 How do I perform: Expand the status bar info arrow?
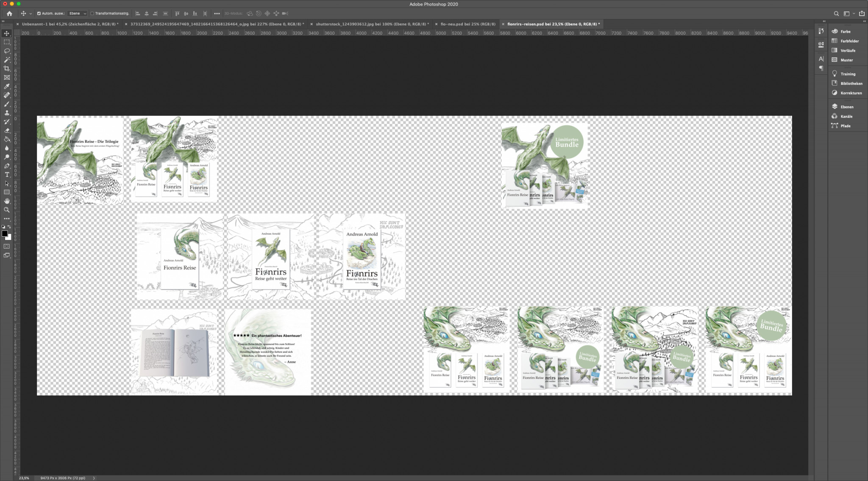(x=94, y=478)
